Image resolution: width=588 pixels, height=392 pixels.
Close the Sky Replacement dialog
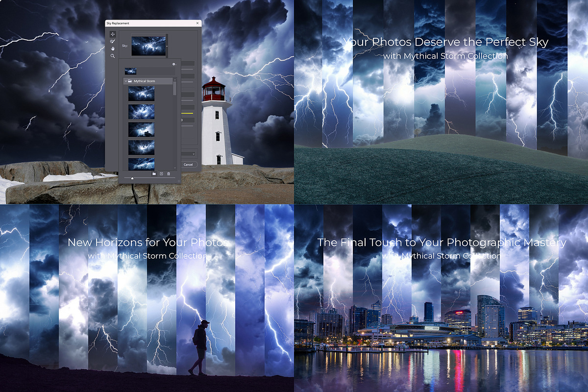(x=197, y=23)
